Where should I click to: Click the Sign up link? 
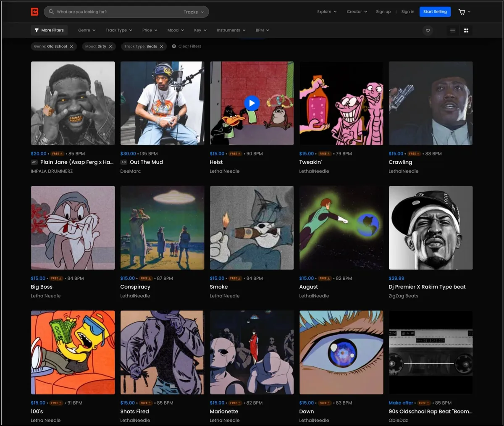tap(383, 12)
